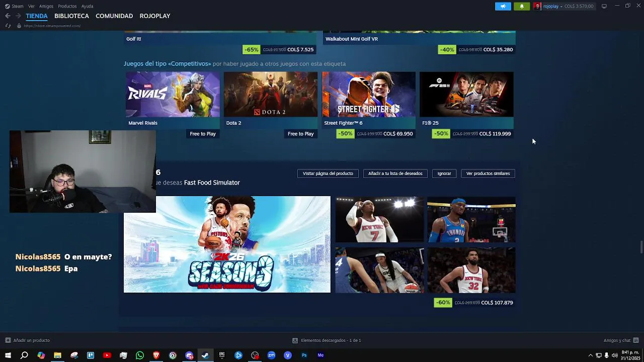Screen dimensions: 644x362
Task: Reload the store page
Action: pyautogui.click(x=8, y=26)
